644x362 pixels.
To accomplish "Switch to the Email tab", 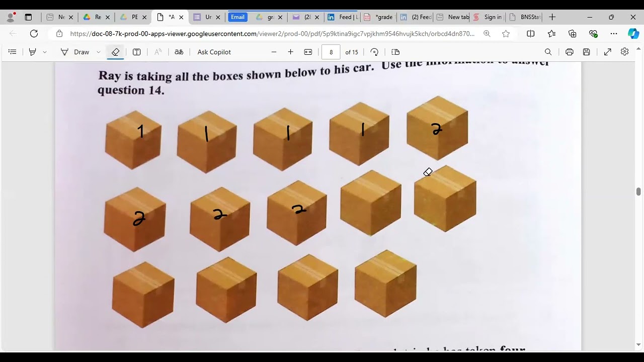I will 238,17.
